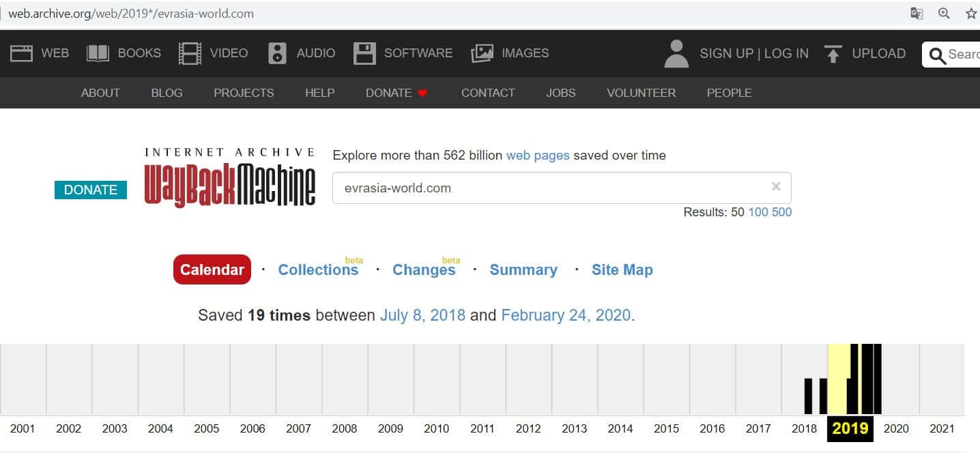This screenshot has height=453, width=980.
Task: Open the VOLUNTEER page
Action: [x=642, y=93]
